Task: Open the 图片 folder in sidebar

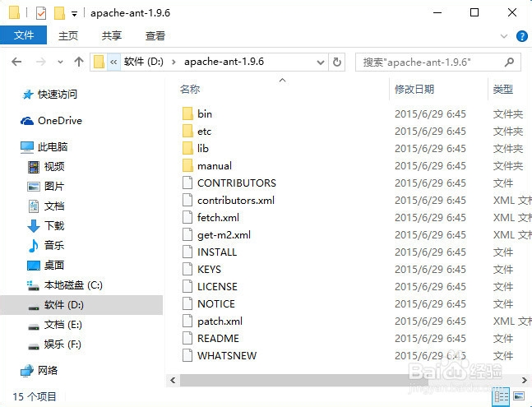Action: (46, 186)
